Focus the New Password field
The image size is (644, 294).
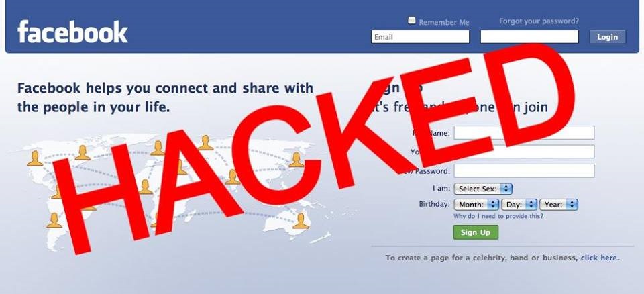pos(524,170)
